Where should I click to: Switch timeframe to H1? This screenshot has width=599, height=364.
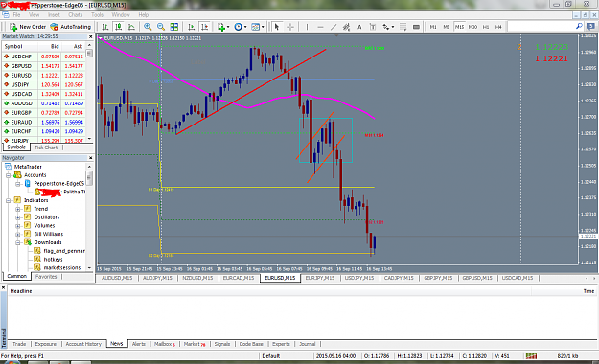(486, 27)
